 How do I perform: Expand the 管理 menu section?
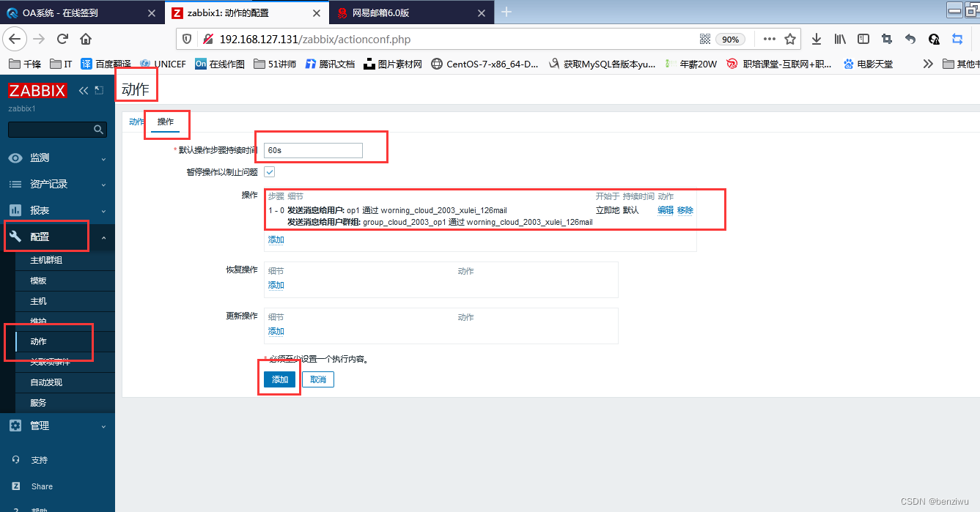[x=57, y=426]
